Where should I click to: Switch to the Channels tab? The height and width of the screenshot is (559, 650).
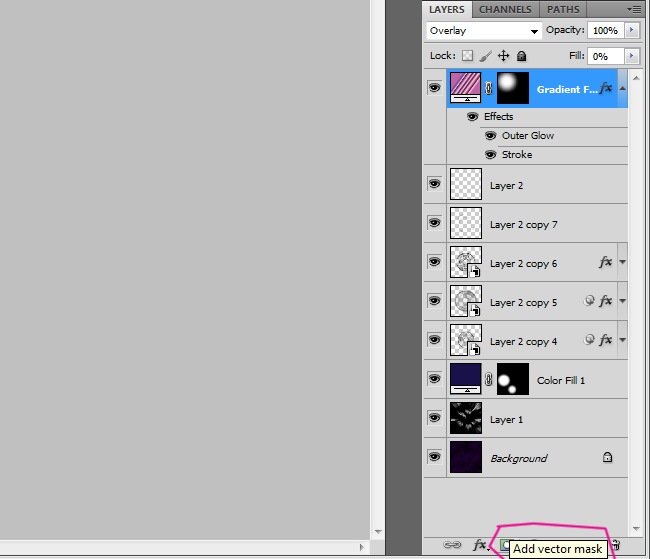point(505,10)
